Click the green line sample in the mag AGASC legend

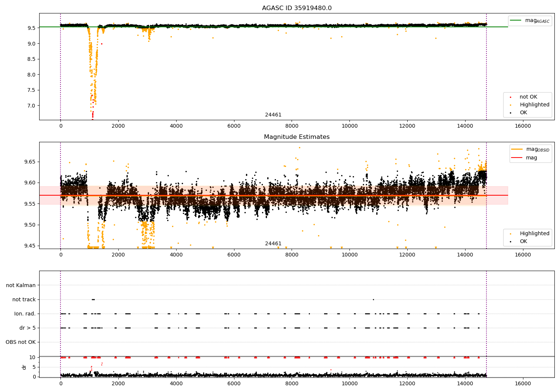[516, 21]
